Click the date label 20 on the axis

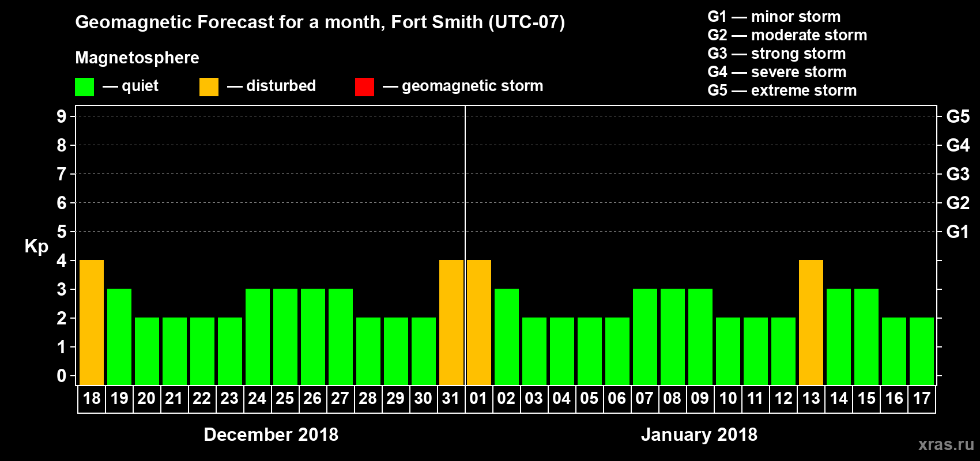tap(146, 399)
